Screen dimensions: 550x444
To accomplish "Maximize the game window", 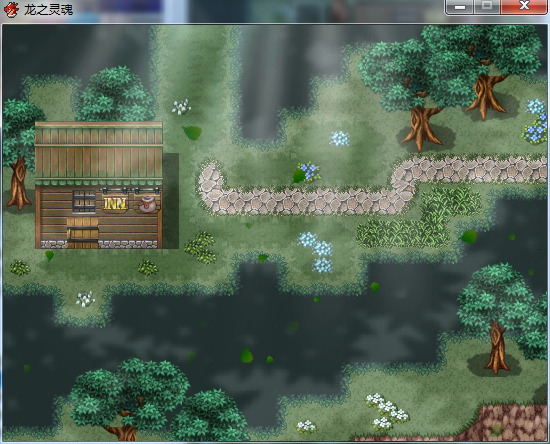I will (487, 6).
